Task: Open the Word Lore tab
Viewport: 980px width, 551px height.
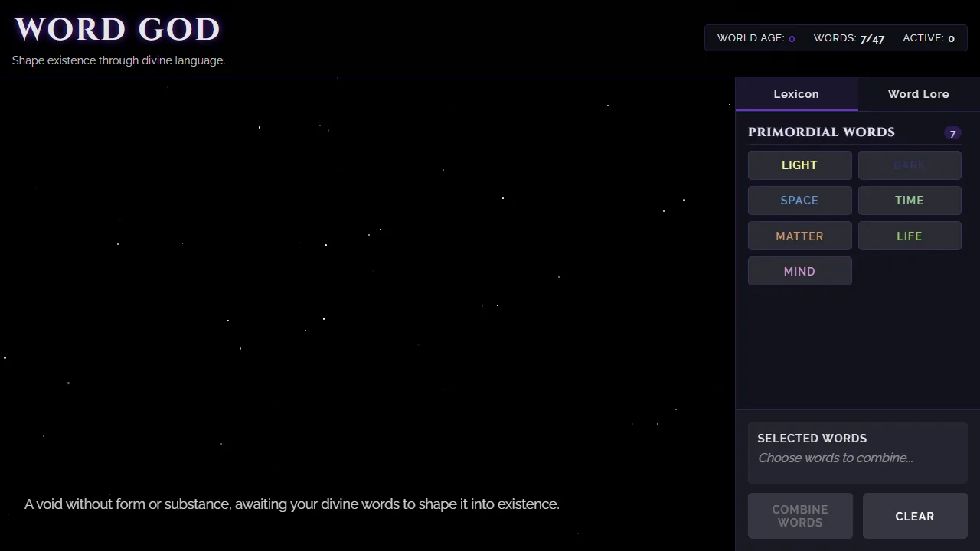Action: point(919,94)
